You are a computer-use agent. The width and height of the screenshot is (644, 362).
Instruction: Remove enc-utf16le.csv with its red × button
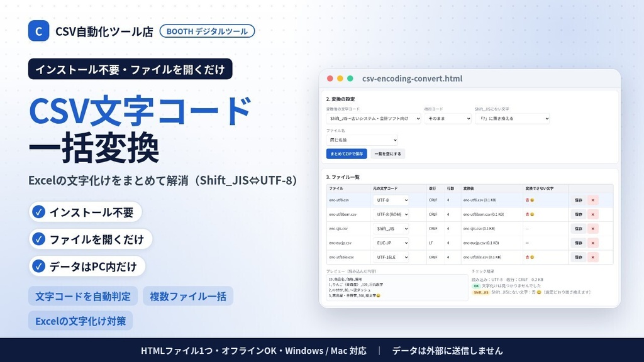pos(592,257)
